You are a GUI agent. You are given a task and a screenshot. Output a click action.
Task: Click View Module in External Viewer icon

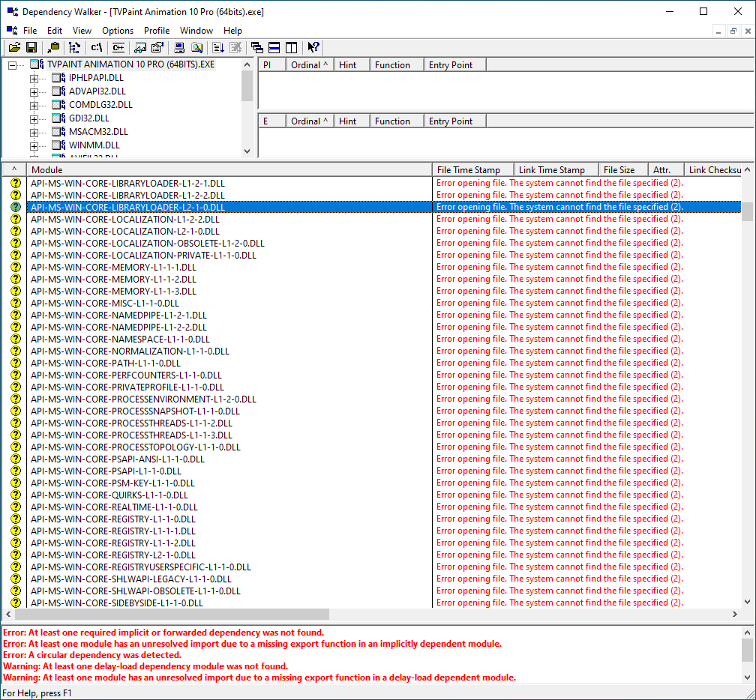[x=140, y=47]
